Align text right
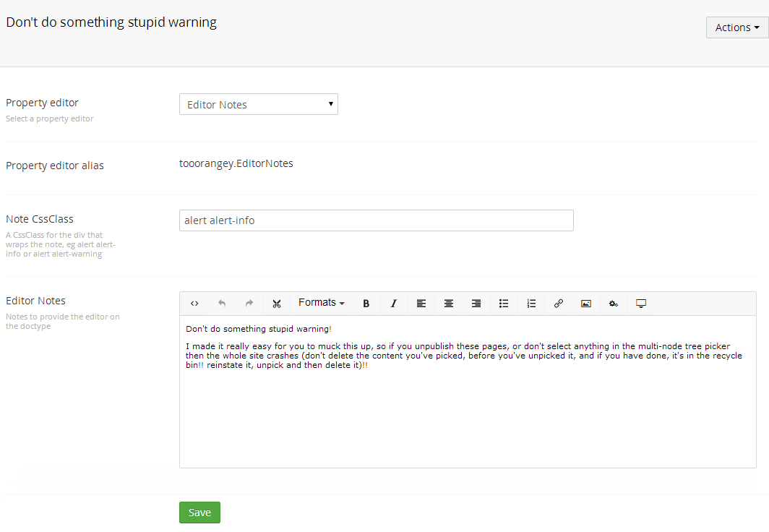The image size is (769, 532). point(476,304)
